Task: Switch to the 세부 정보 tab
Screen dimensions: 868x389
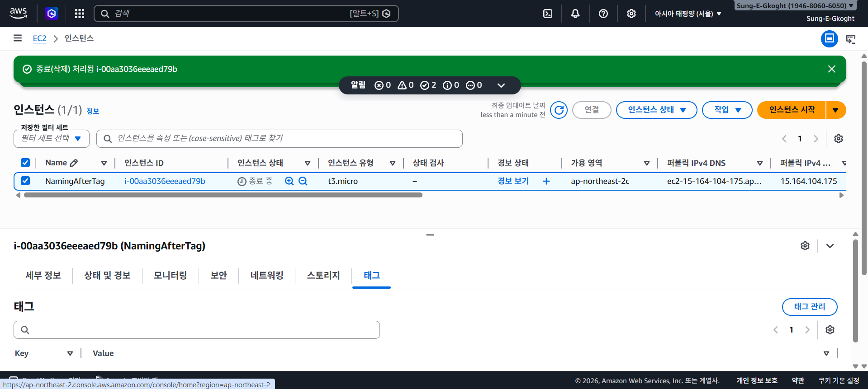Action: coord(43,275)
